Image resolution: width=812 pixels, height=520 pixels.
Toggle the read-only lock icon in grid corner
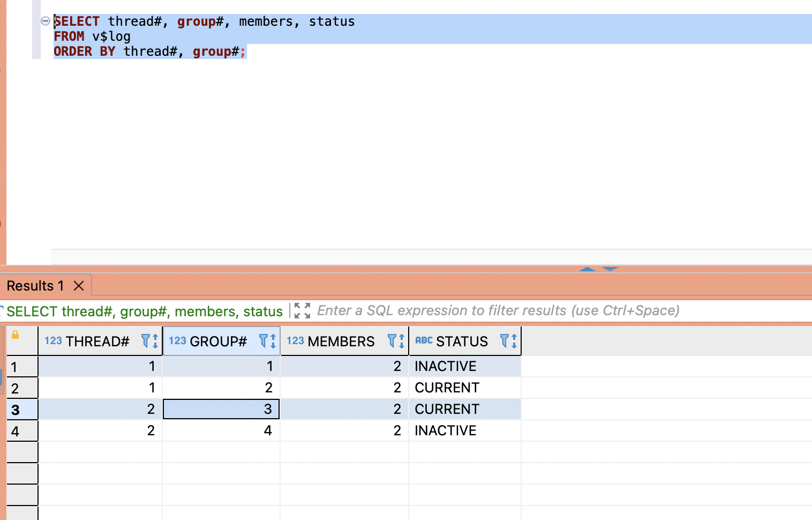click(x=16, y=335)
